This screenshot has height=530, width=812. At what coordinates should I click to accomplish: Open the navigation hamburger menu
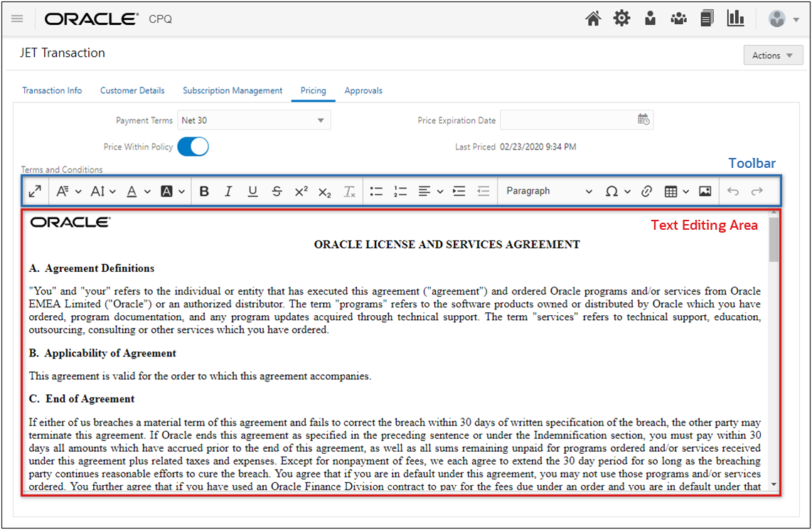pyautogui.click(x=18, y=18)
